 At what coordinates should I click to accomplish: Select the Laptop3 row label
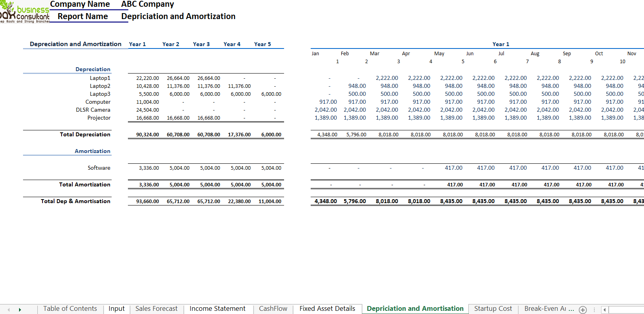(x=100, y=94)
